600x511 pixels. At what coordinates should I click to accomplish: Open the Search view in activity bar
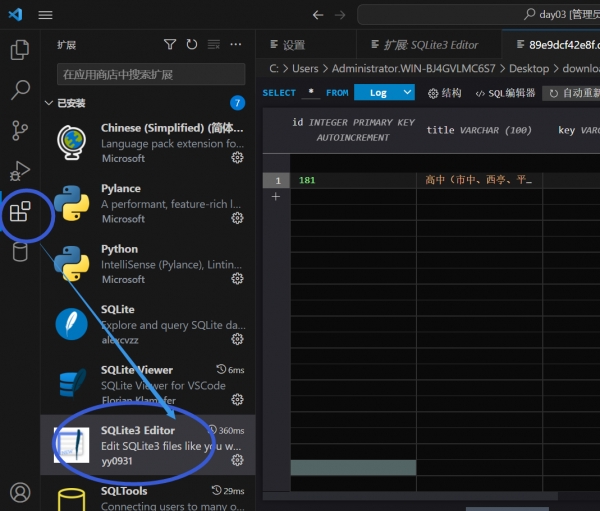20,90
